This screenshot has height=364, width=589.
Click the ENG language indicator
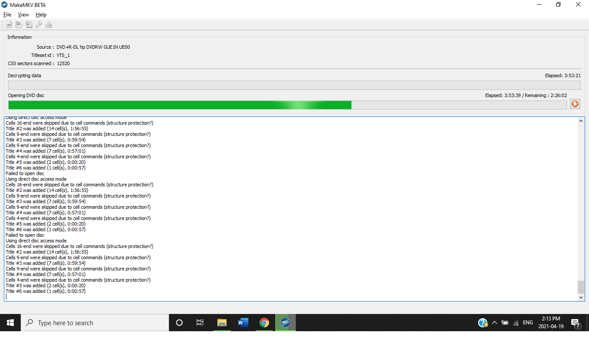tap(528, 323)
